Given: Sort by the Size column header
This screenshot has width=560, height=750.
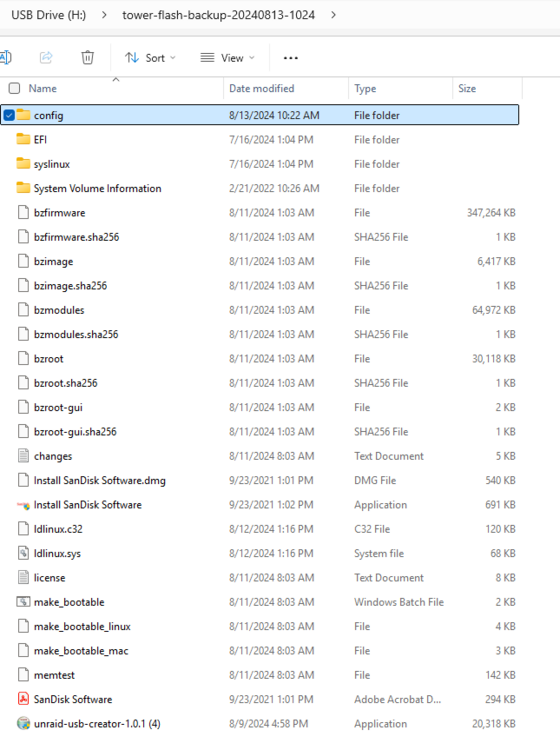Looking at the screenshot, I should pos(467,88).
